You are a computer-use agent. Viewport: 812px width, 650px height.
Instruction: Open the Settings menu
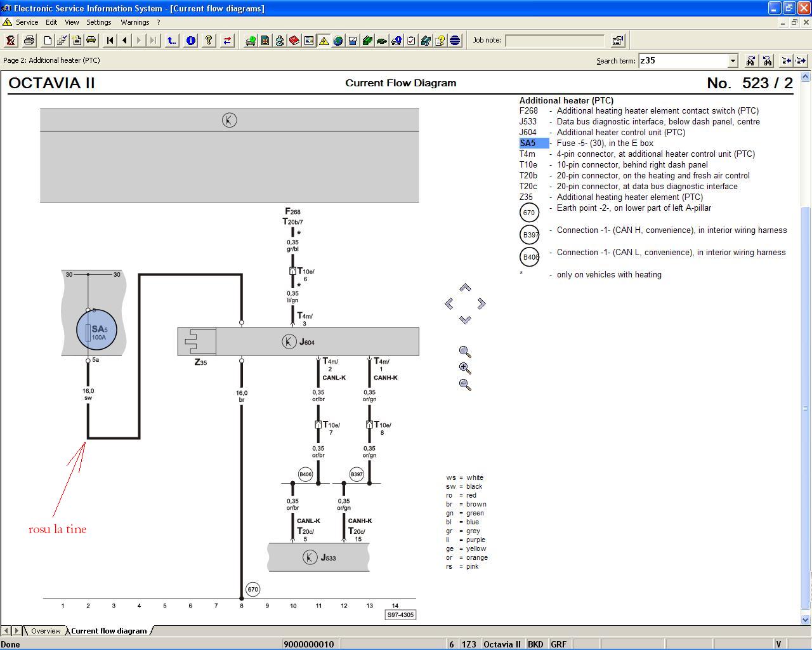point(99,22)
